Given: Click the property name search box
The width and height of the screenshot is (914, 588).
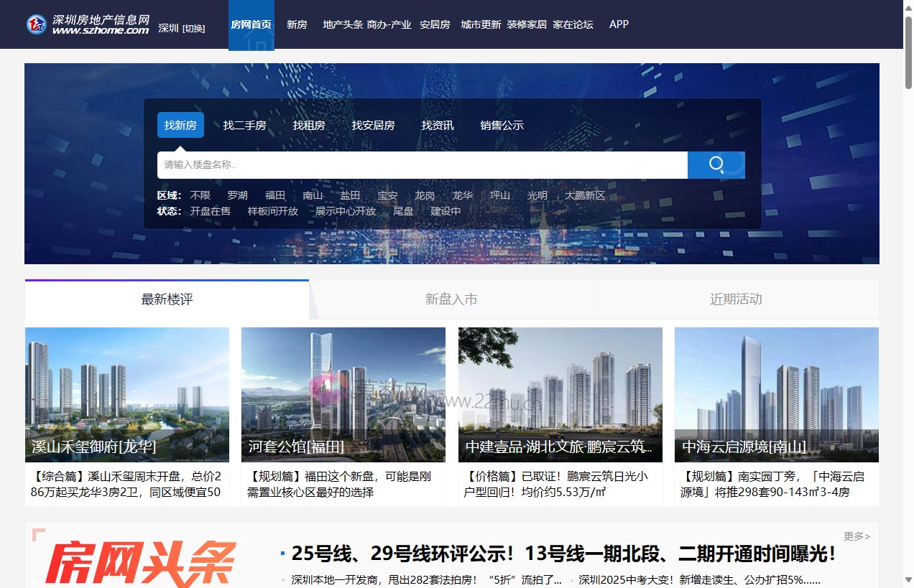Looking at the screenshot, I should pos(422,164).
